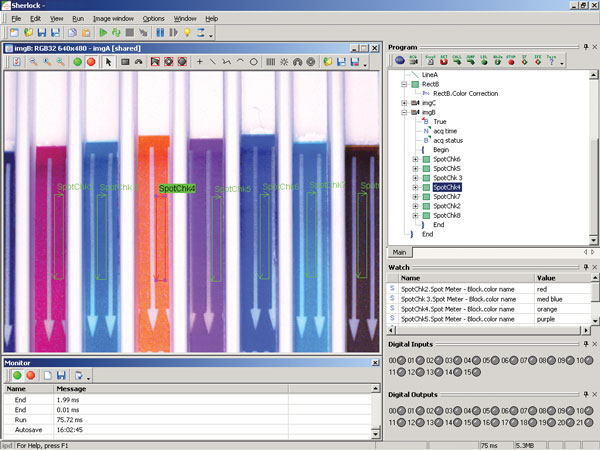The image size is (600, 450).
Task: Select the line ROI tool
Action: pos(213,62)
